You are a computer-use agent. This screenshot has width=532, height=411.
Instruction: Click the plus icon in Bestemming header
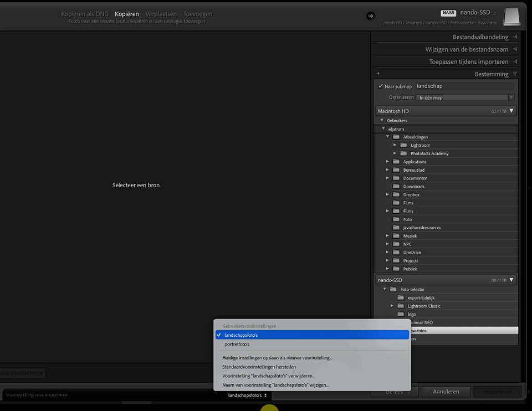click(x=378, y=74)
